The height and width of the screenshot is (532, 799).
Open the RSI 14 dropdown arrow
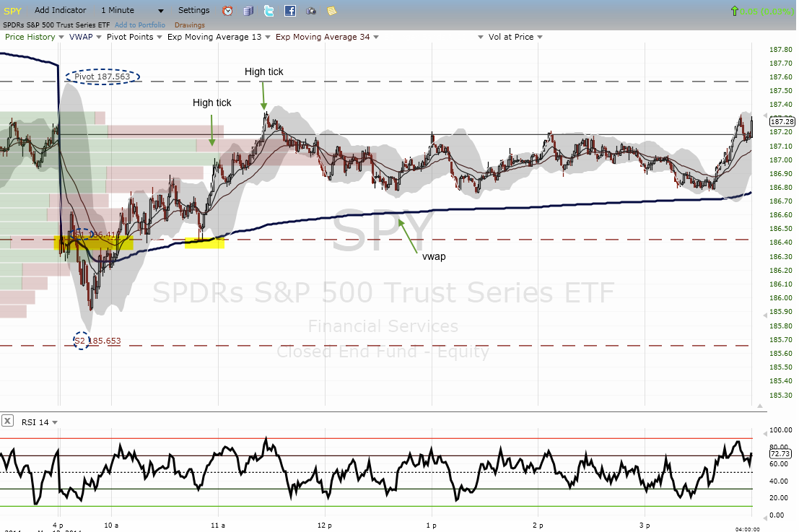pyautogui.click(x=55, y=422)
